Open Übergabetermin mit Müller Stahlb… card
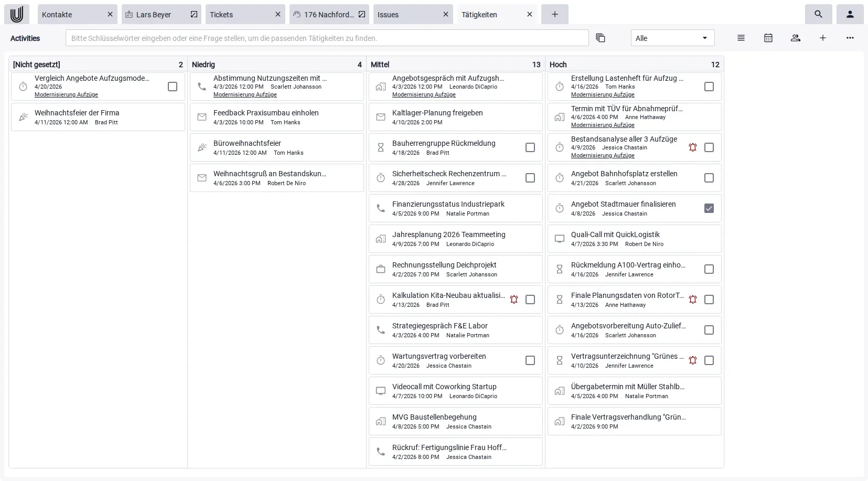The width and height of the screenshot is (868, 481). coord(635,391)
